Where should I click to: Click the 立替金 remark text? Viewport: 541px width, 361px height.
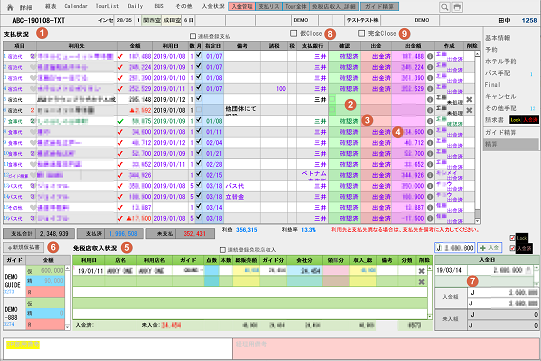click(235, 197)
